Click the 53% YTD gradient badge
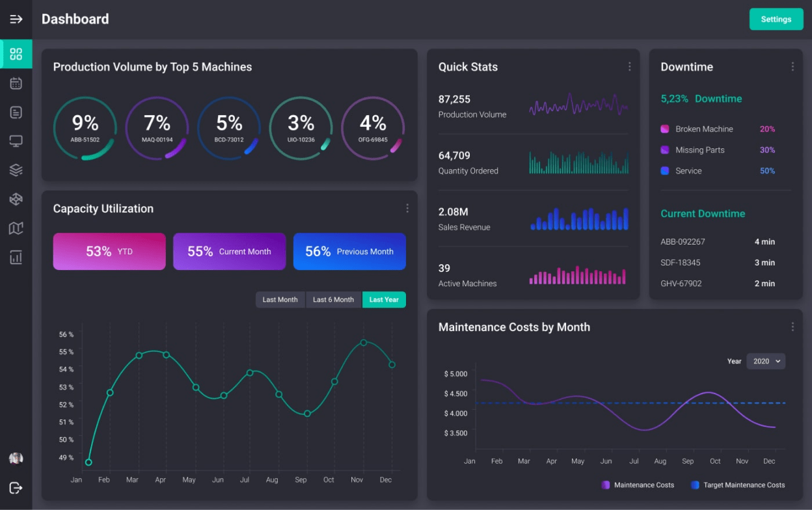 point(109,251)
